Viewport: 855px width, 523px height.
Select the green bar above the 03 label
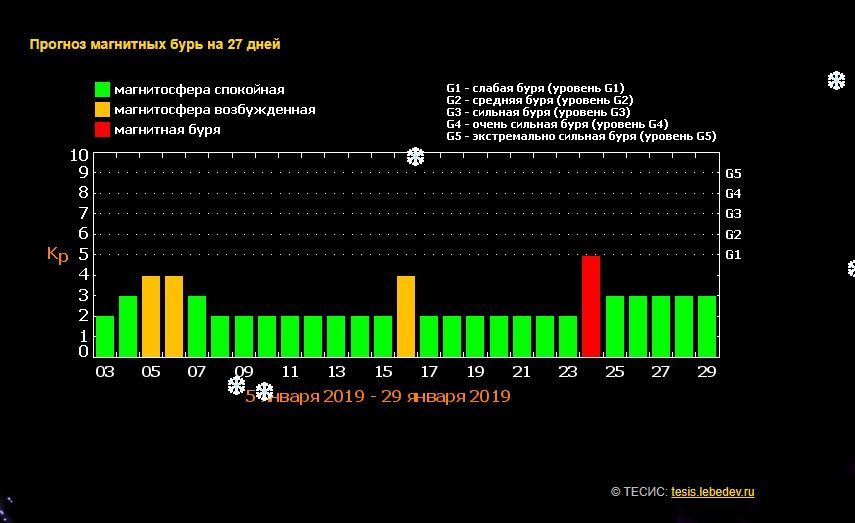point(105,337)
